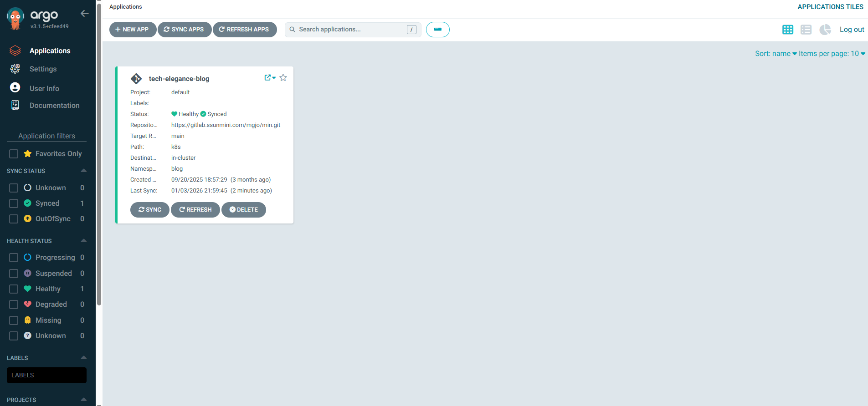The image size is (868, 406).
Task: Click the git icon on the app tile
Action: [136, 79]
